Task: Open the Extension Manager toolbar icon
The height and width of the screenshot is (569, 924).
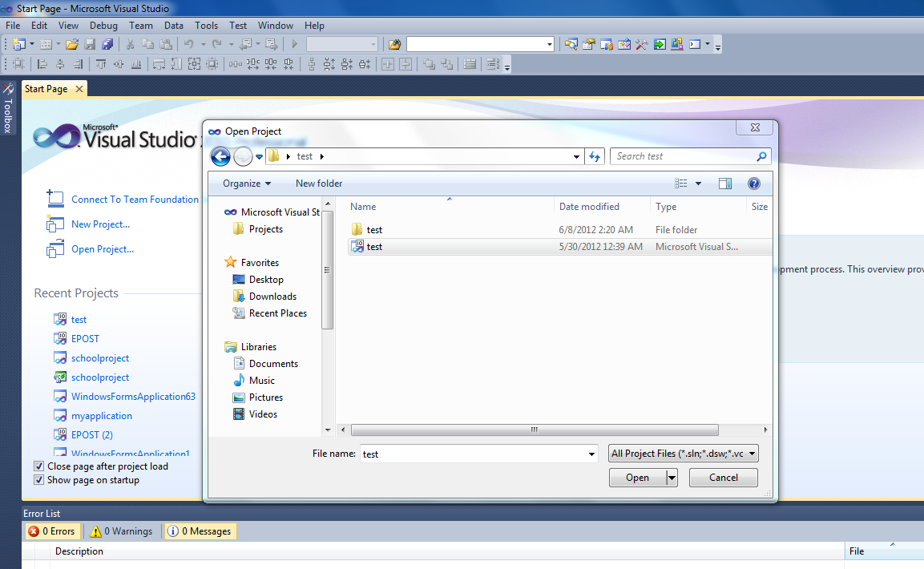Action: pos(677,44)
